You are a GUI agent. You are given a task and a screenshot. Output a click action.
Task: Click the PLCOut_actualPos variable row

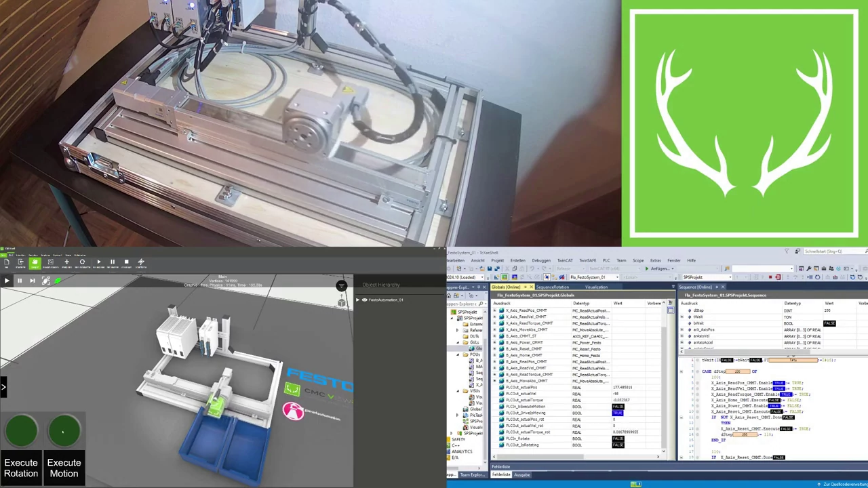click(578, 387)
